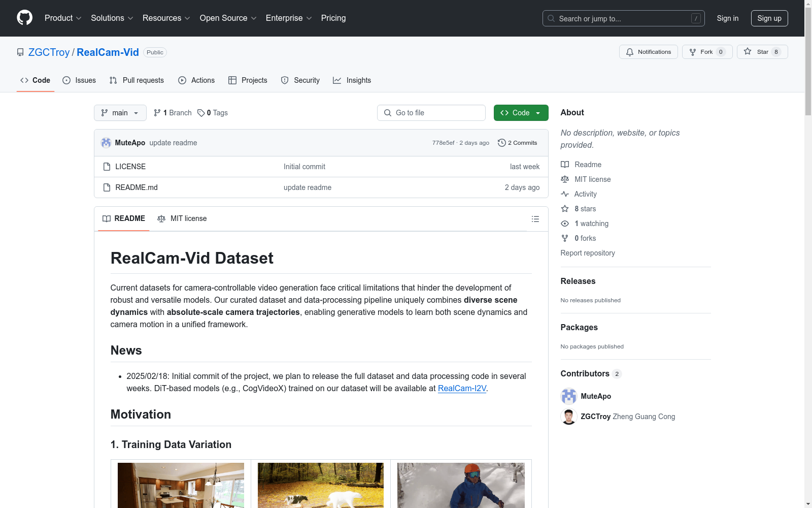The width and height of the screenshot is (812, 508).
Task: Click Report repository
Action: pyautogui.click(x=588, y=253)
